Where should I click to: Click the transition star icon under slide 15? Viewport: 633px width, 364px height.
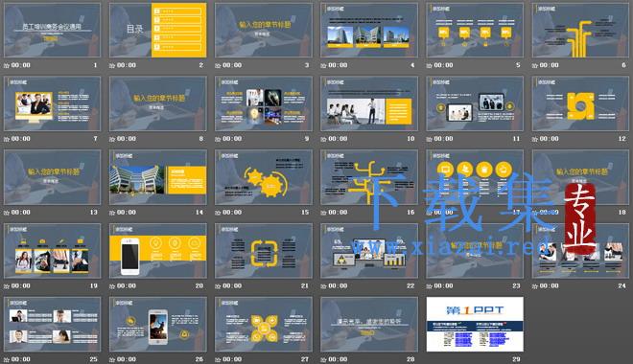(x=218, y=213)
